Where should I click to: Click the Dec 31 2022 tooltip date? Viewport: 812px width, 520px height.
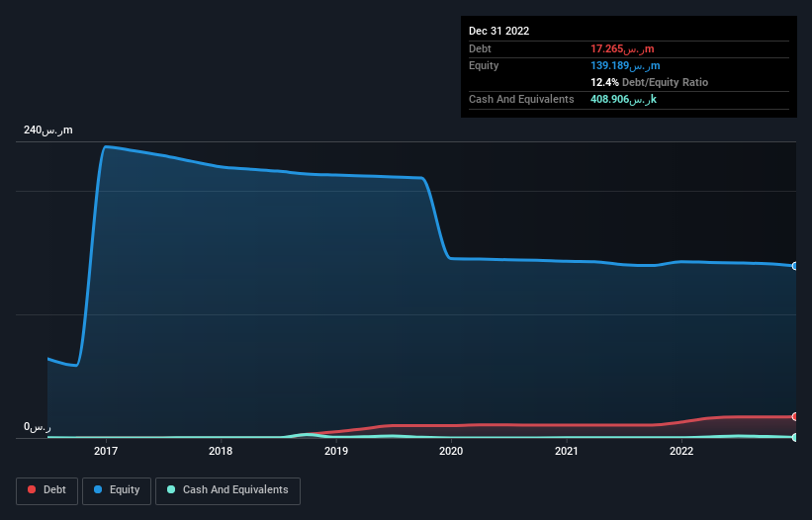pos(499,31)
